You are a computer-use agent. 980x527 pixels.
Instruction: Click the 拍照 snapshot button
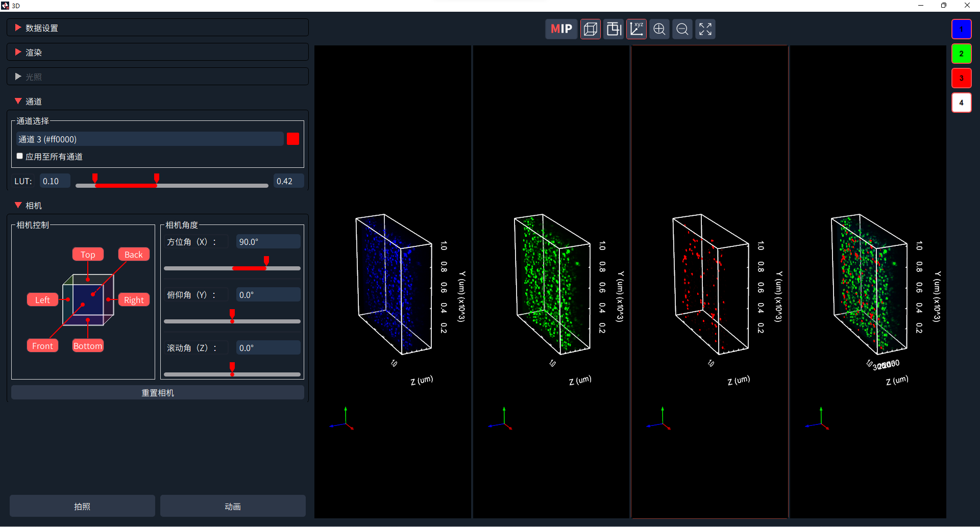(82, 506)
